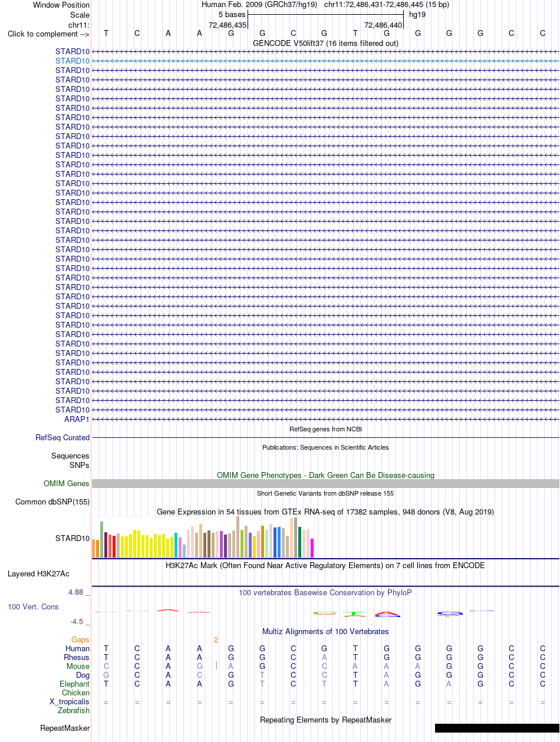Click the Scale label

(x=80, y=15)
